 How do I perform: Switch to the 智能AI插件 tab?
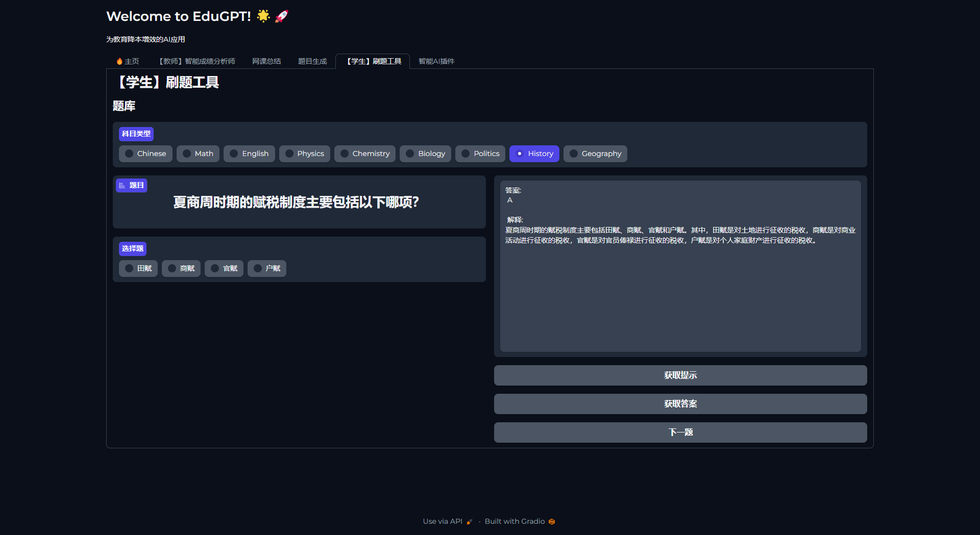pos(436,61)
